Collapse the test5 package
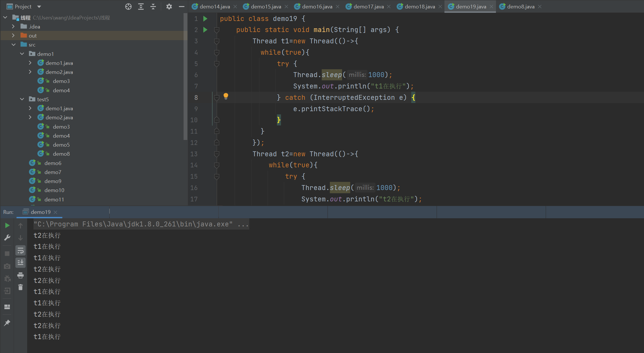644x353 pixels. (x=22, y=99)
